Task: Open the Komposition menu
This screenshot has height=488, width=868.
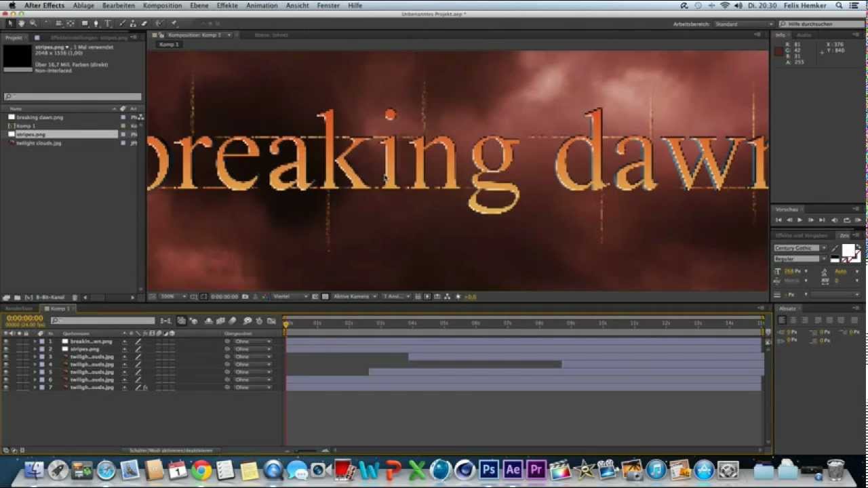Action: [x=162, y=5]
